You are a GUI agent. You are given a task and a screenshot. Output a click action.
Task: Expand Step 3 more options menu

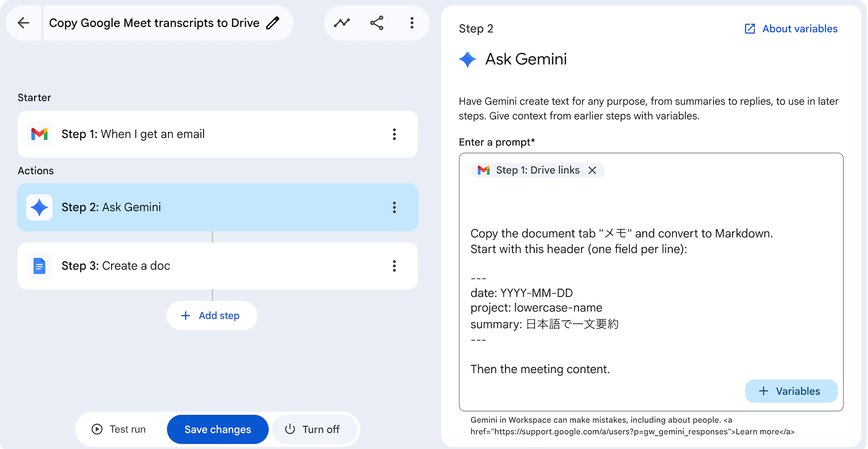point(394,266)
